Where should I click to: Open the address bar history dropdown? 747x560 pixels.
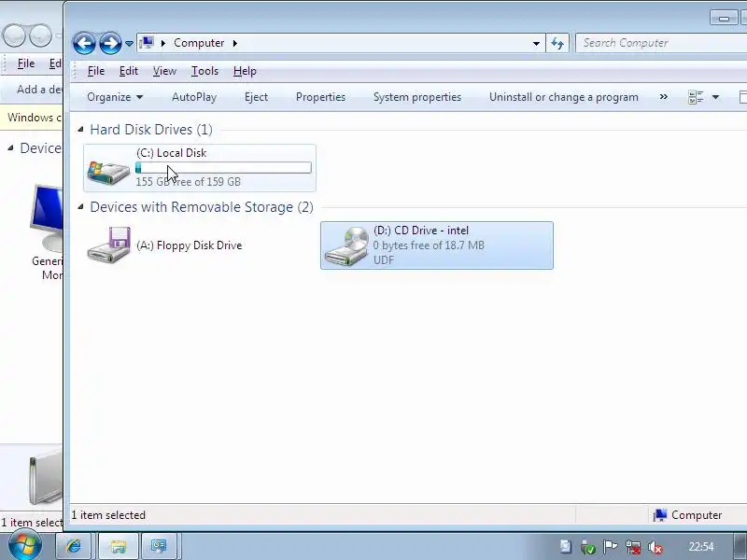[536, 43]
